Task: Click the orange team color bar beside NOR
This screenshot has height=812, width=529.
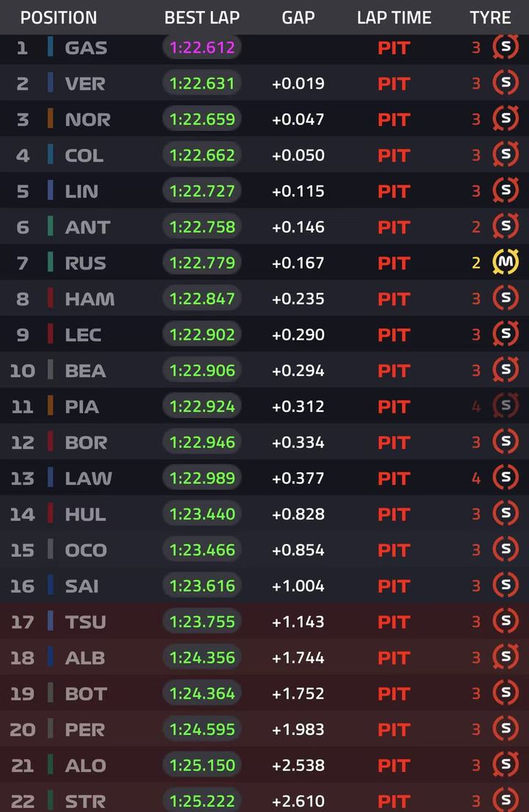Action: (x=50, y=119)
